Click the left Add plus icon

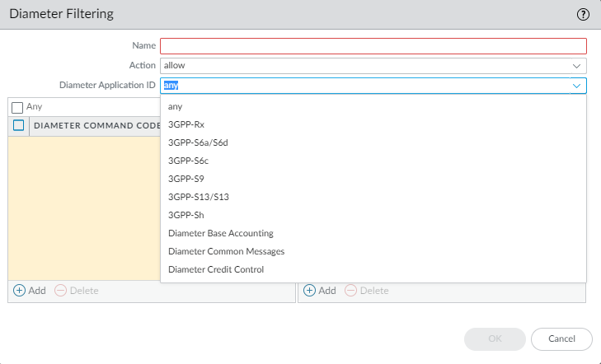click(20, 291)
